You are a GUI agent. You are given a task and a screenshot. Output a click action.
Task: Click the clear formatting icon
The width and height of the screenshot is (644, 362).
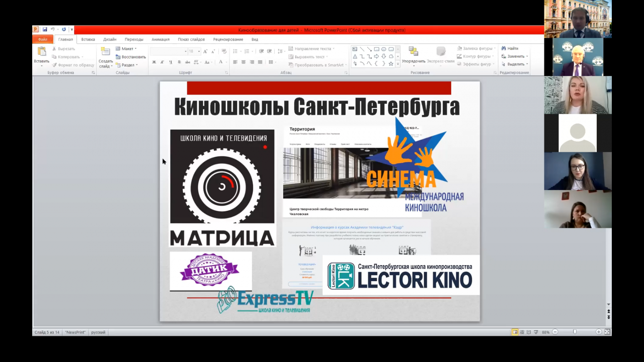224,51
